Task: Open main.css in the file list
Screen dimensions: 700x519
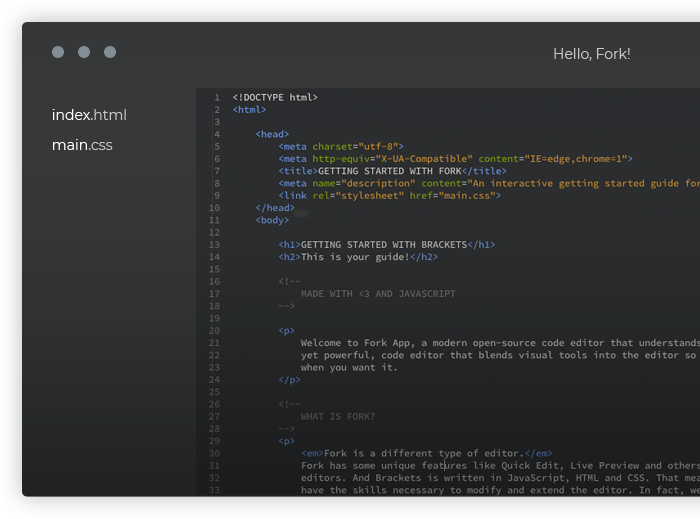Action: coord(82,145)
